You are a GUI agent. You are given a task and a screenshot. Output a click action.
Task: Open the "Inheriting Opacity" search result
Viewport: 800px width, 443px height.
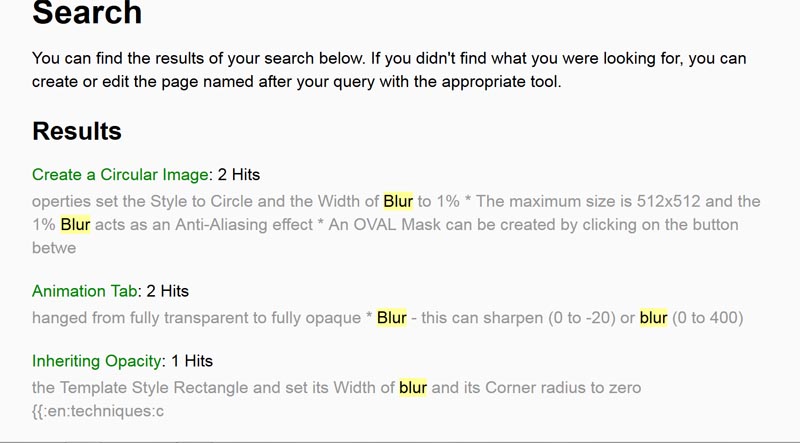97,360
